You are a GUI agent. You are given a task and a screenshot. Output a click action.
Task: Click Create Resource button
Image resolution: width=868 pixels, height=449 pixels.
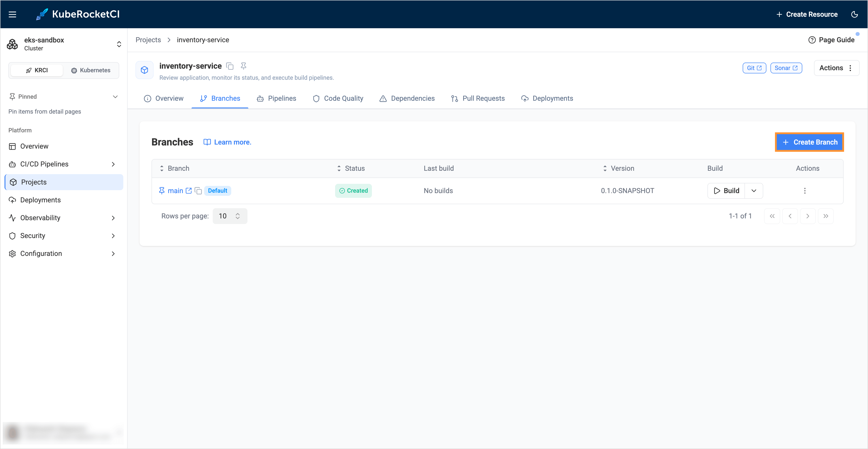coord(807,14)
